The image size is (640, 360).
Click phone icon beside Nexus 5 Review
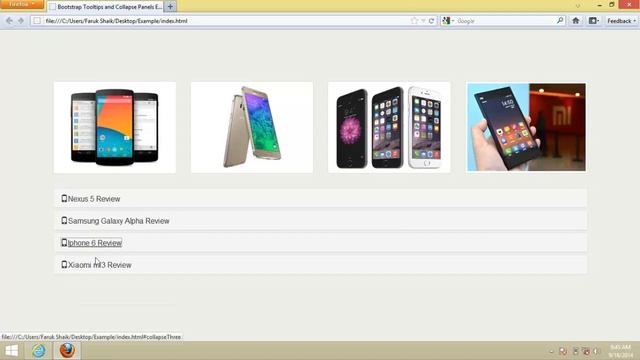pos(64,198)
